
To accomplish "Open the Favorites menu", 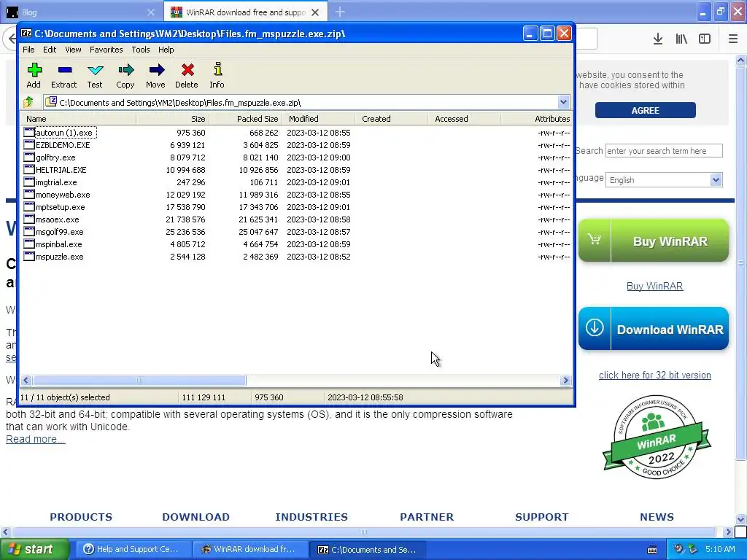I will pyautogui.click(x=107, y=50).
